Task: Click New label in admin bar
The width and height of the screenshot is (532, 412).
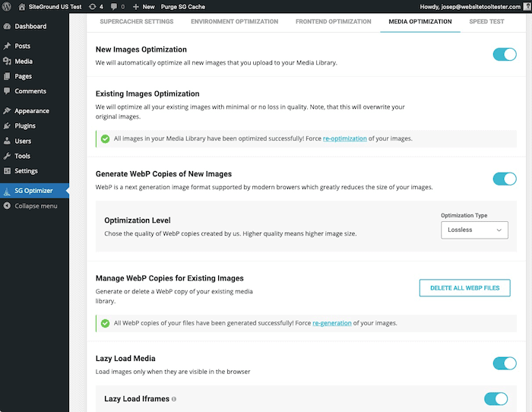Action: (x=148, y=7)
